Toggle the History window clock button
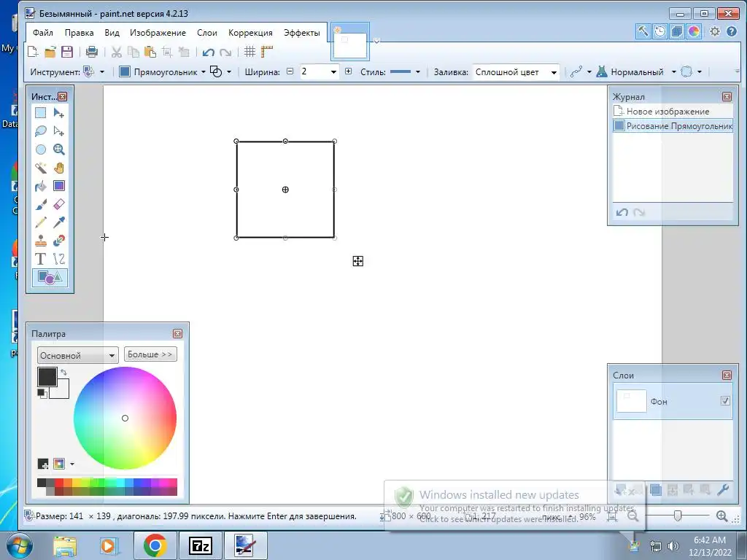Image resolution: width=747 pixels, height=560 pixels. click(659, 31)
